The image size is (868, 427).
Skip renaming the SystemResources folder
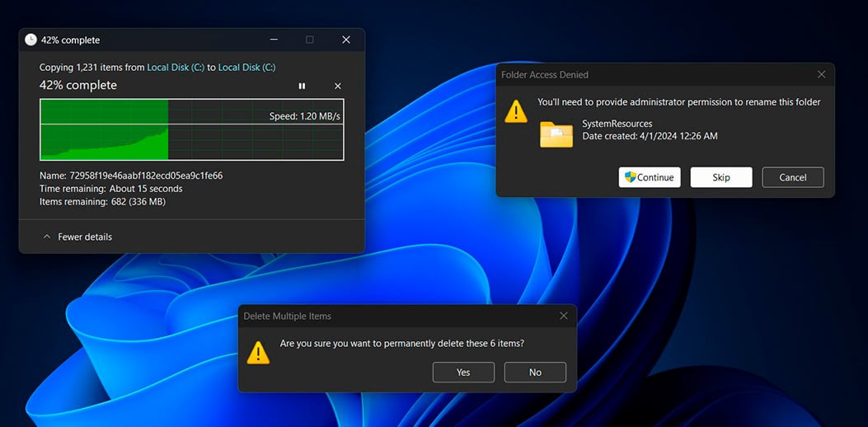click(721, 177)
